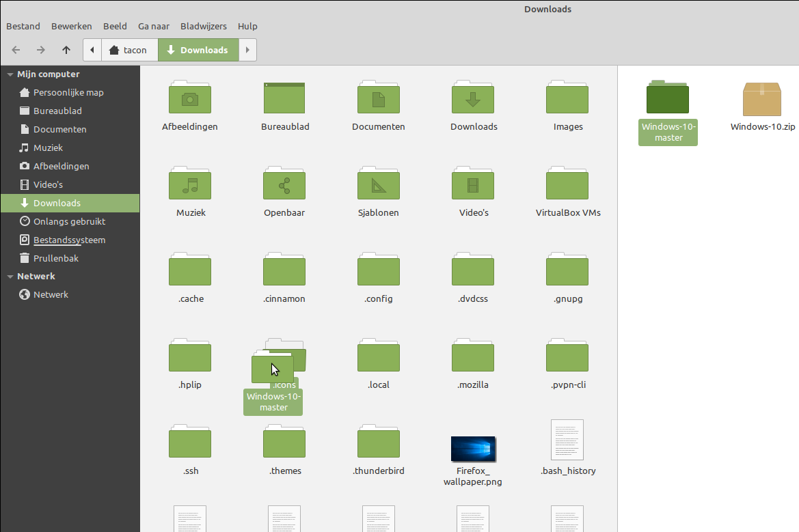This screenshot has height=532, width=799.
Task: Open Prullenbak in the sidebar
Action: [56, 258]
